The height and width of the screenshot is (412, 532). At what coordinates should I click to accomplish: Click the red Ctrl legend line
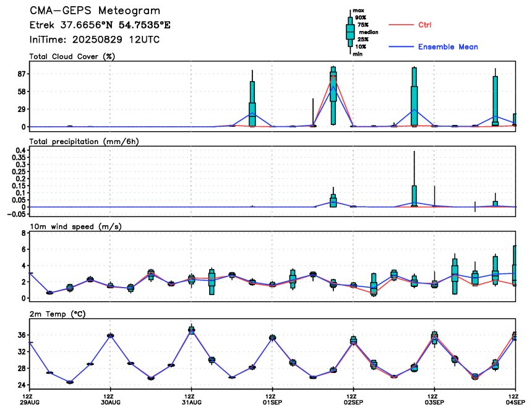tap(401, 25)
